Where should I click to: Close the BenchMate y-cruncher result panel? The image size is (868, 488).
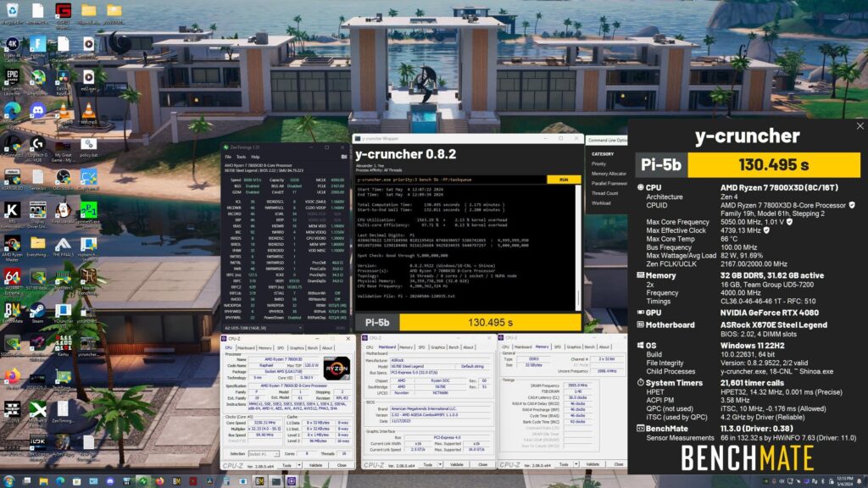[x=860, y=126]
